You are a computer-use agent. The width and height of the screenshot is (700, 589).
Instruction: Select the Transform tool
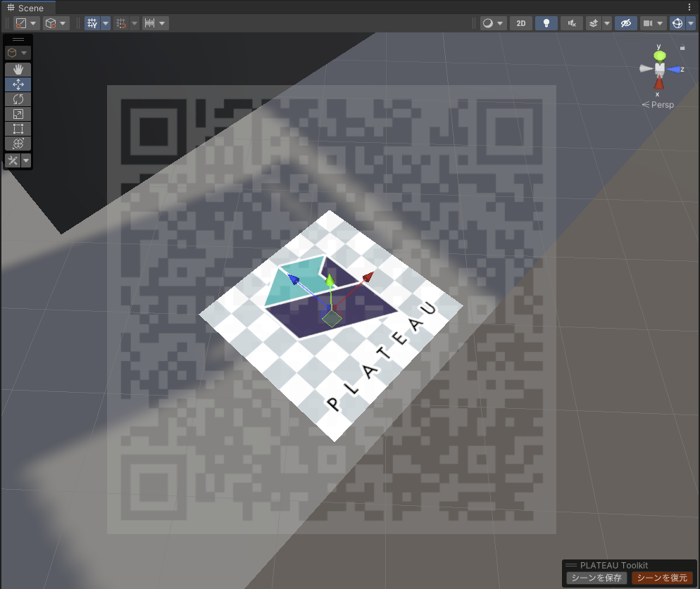[x=18, y=144]
